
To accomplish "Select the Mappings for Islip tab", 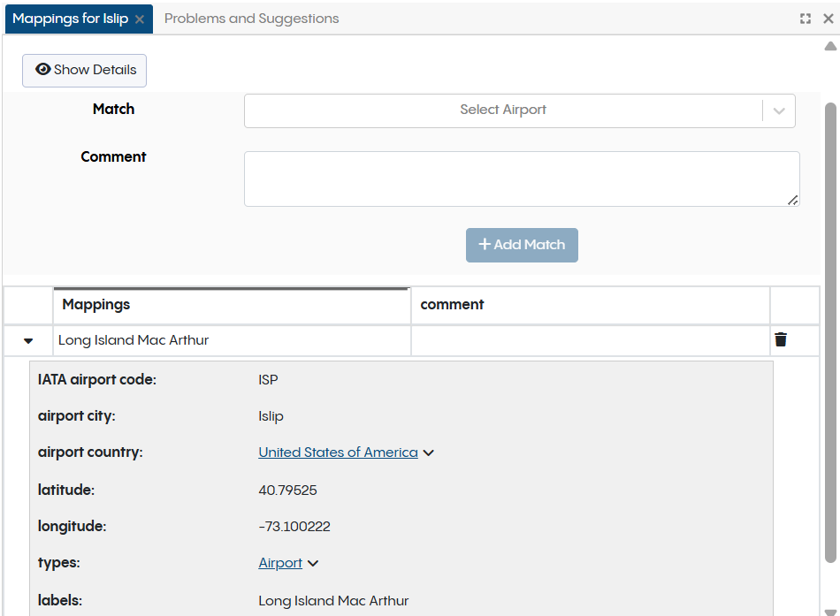I will tap(70, 19).
